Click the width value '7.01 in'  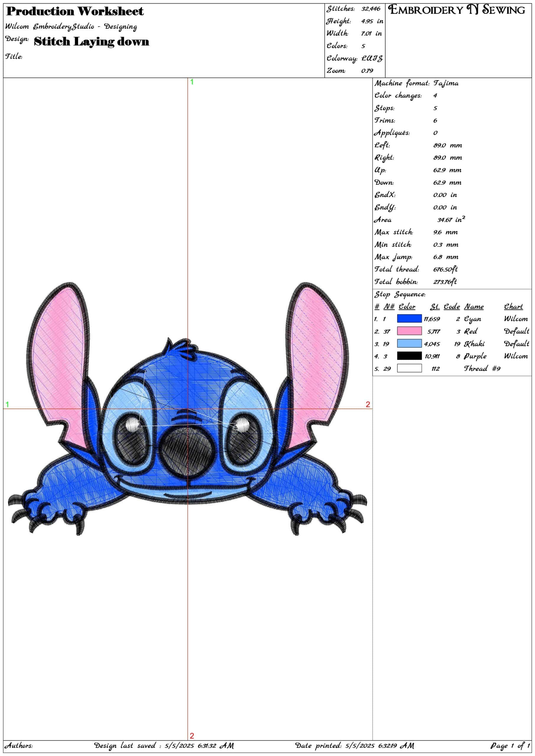pos(372,33)
